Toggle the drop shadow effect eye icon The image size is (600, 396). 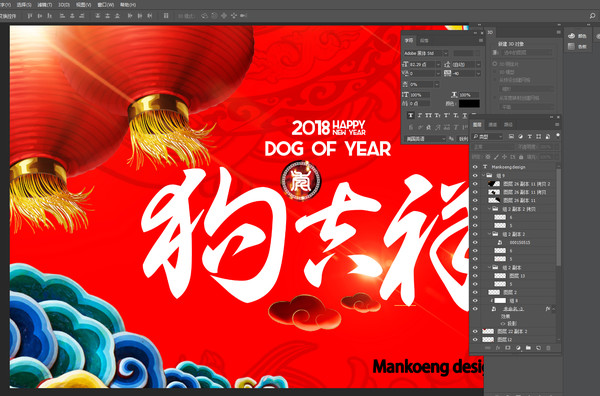503,324
